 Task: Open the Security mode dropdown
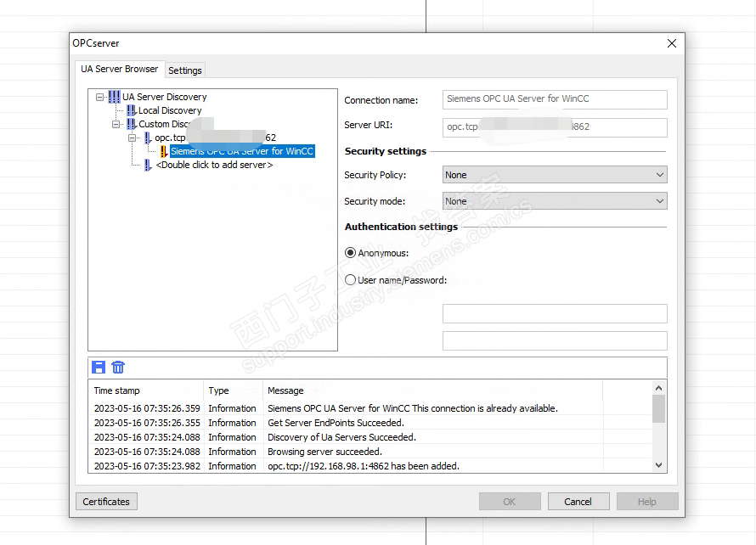[555, 201]
